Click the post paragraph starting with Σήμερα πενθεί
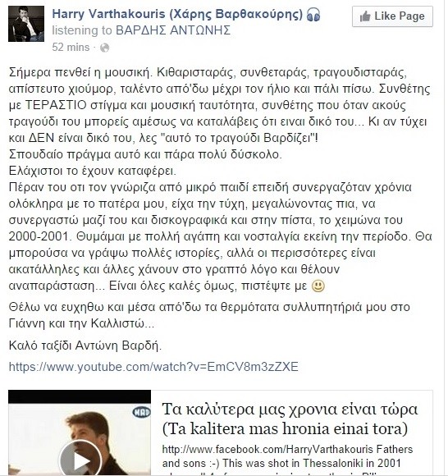Screen dimensions: 448x476 [220, 105]
